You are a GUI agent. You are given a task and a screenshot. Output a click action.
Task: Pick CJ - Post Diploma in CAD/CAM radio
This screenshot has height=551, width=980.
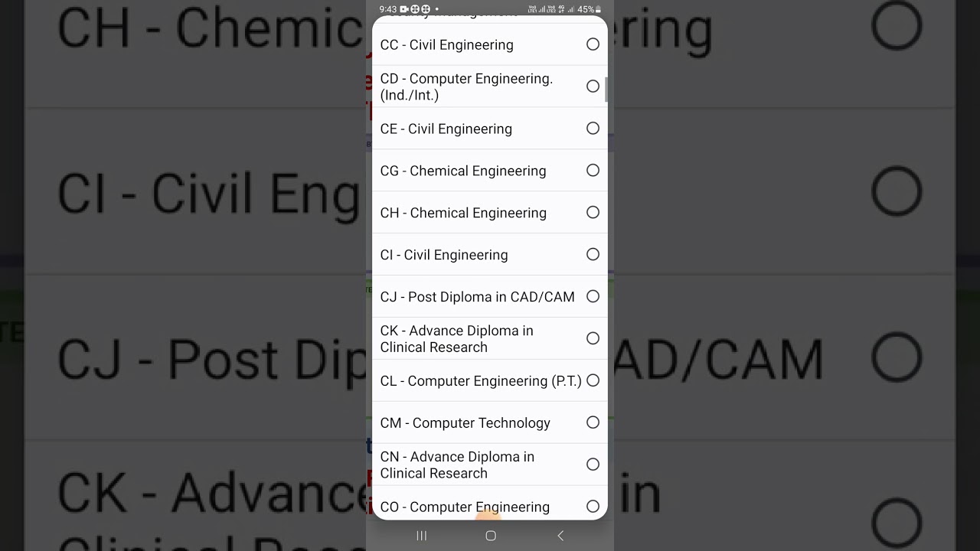coord(593,296)
